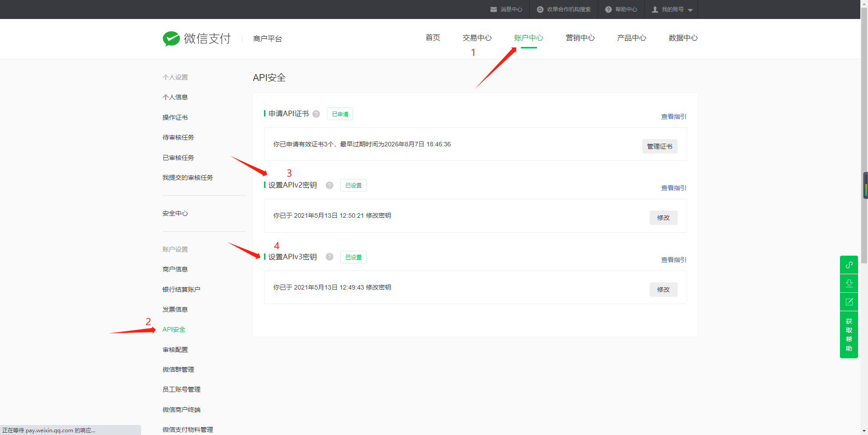The image size is (868, 435).
Task: Open the 消息中心 envelope icon
Action: click(x=494, y=9)
